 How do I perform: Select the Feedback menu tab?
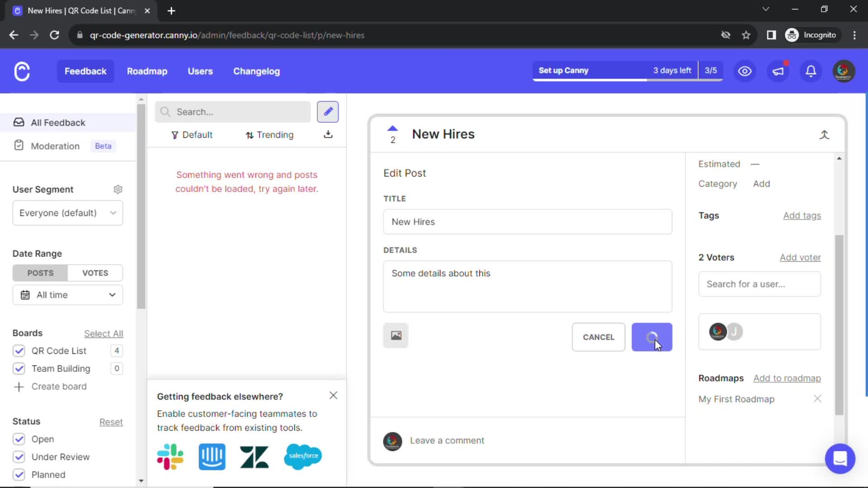click(x=85, y=71)
